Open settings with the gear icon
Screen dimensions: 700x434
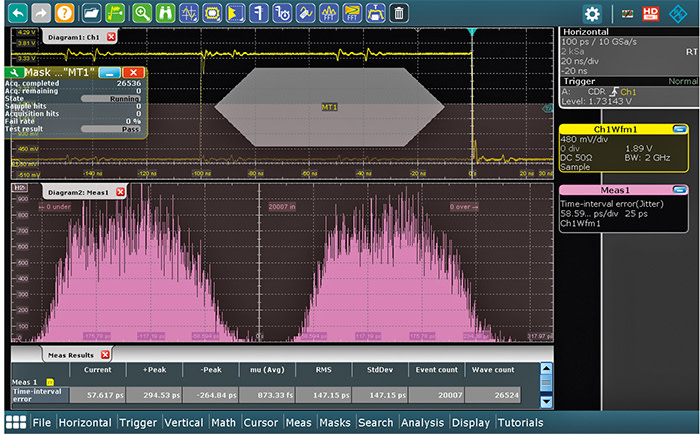(x=593, y=13)
